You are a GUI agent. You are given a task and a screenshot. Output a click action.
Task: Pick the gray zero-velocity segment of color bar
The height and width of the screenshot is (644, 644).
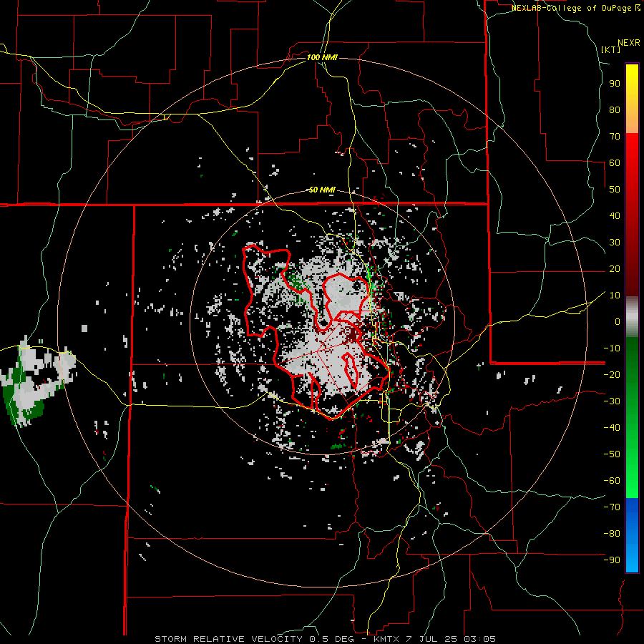click(632, 317)
